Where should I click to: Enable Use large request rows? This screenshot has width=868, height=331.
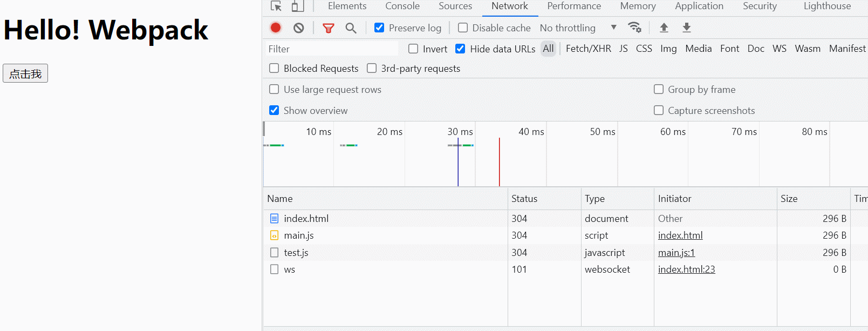point(274,89)
